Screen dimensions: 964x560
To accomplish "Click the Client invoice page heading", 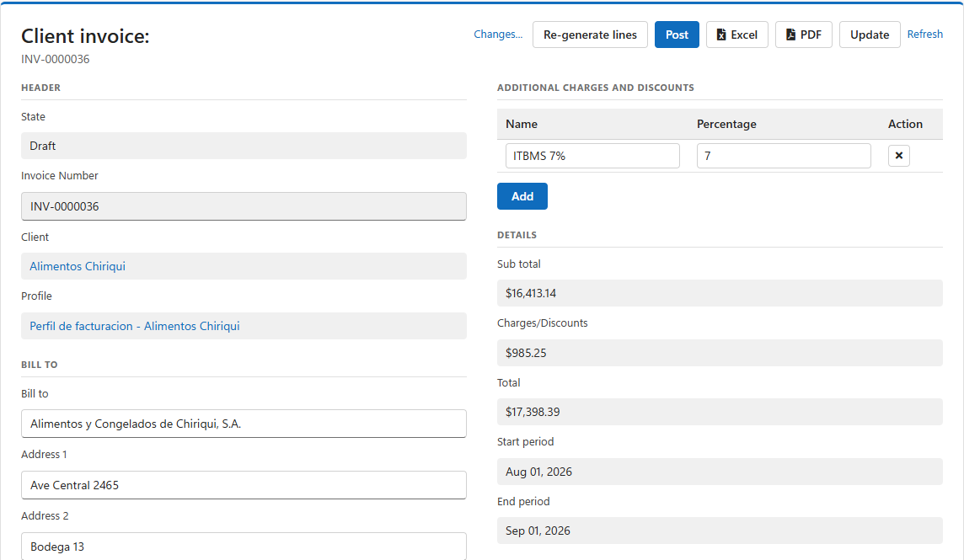I will point(85,36).
